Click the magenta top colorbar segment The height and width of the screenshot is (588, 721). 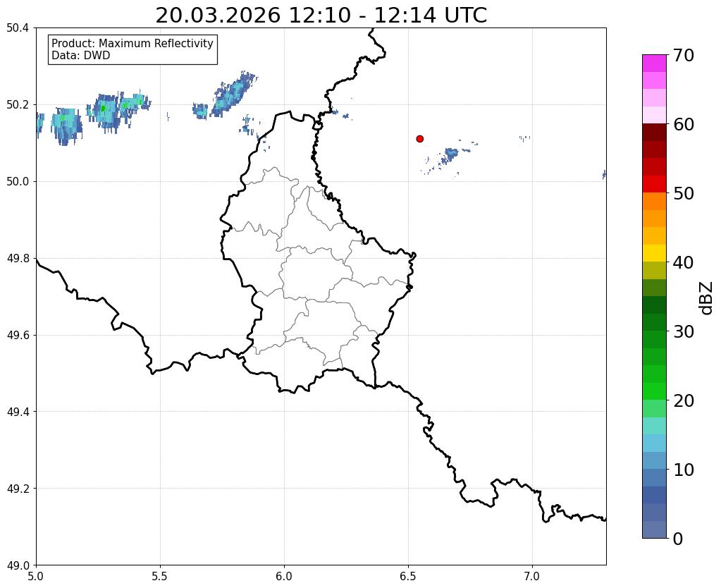tap(654, 63)
